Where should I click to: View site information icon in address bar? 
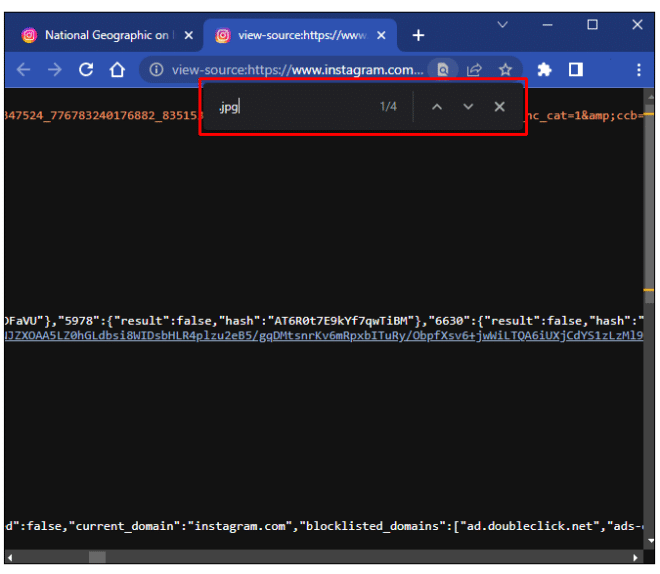[156, 69]
